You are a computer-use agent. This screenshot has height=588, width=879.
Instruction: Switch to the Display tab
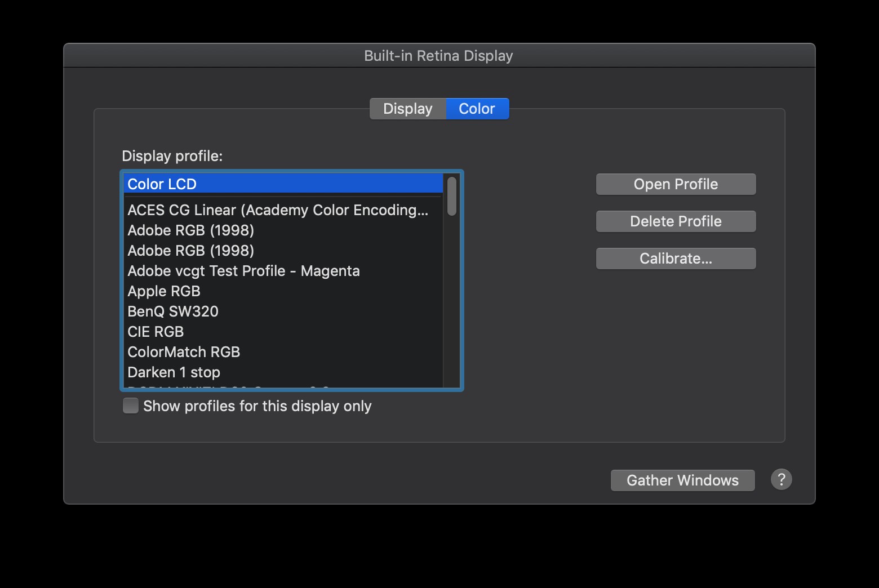click(x=407, y=108)
